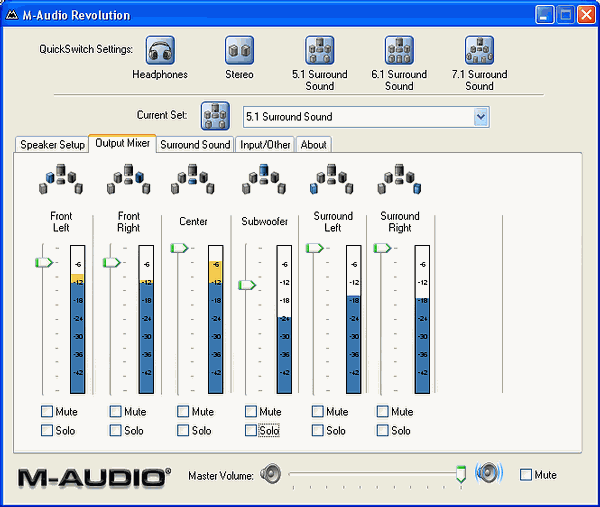The height and width of the screenshot is (507, 600).
Task: Click the Surround Left volume fader handle
Action: coord(315,248)
